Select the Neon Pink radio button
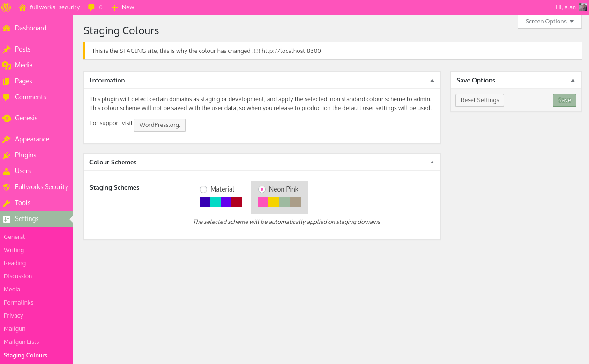Screen dimensions: 589x364 (262, 189)
